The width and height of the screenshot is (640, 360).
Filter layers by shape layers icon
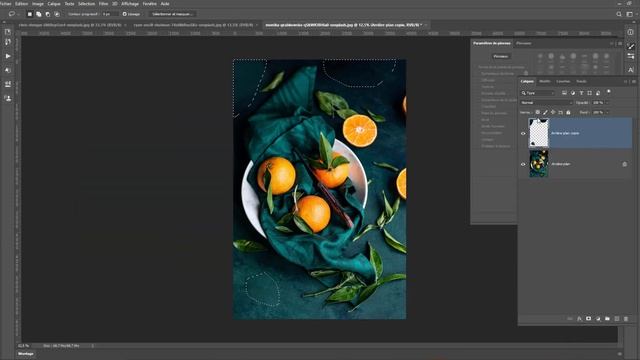(589, 93)
